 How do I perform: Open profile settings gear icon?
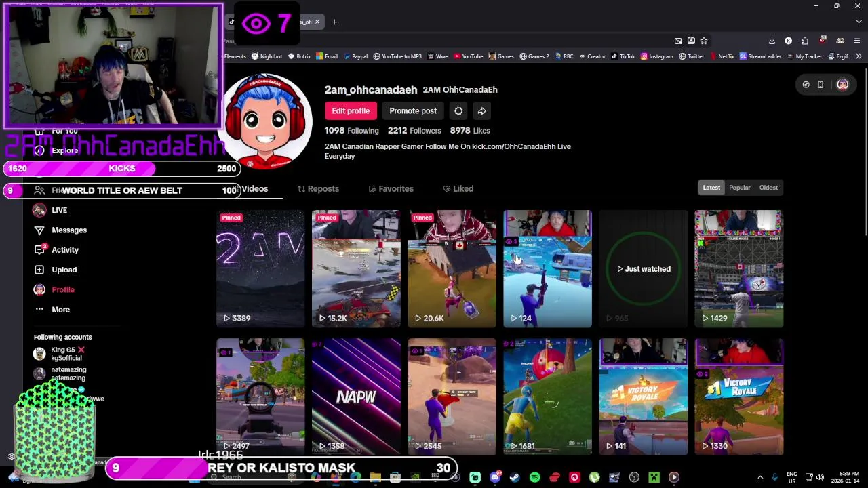click(458, 110)
